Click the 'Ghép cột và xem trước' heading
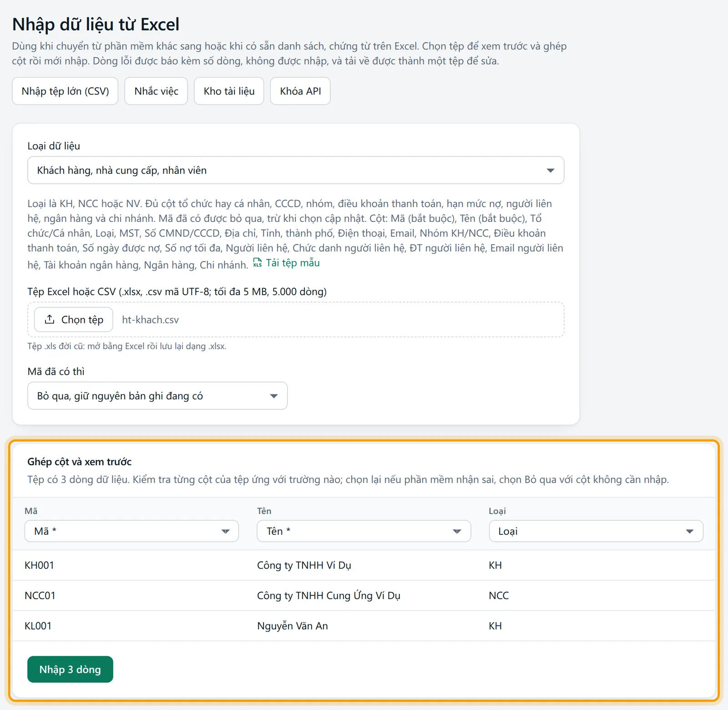Screen dimensions: 728x710 [x=79, y=462]
